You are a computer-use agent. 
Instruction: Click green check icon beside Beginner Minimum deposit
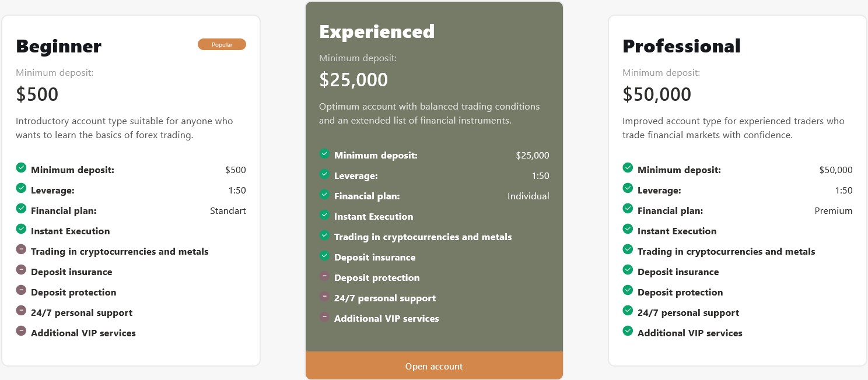[21, 168]
